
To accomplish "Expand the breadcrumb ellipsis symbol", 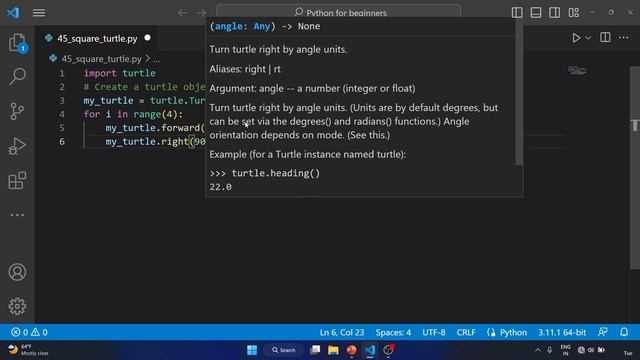I will click(156, 60).
